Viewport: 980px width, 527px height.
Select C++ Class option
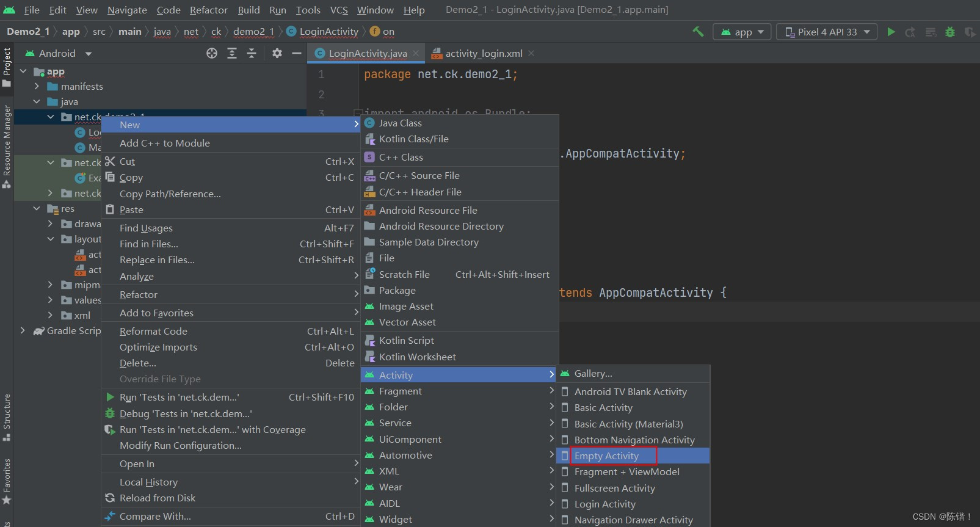[x=460, y=157]
